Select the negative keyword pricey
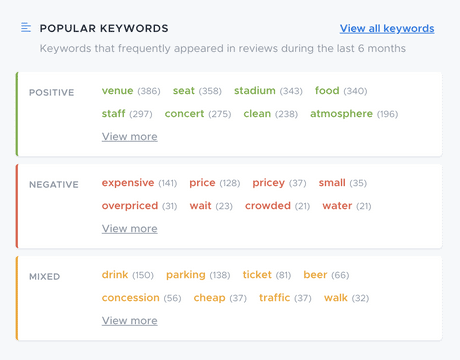The width and height of the screenshot is (460, 360). tap(269, 183)
